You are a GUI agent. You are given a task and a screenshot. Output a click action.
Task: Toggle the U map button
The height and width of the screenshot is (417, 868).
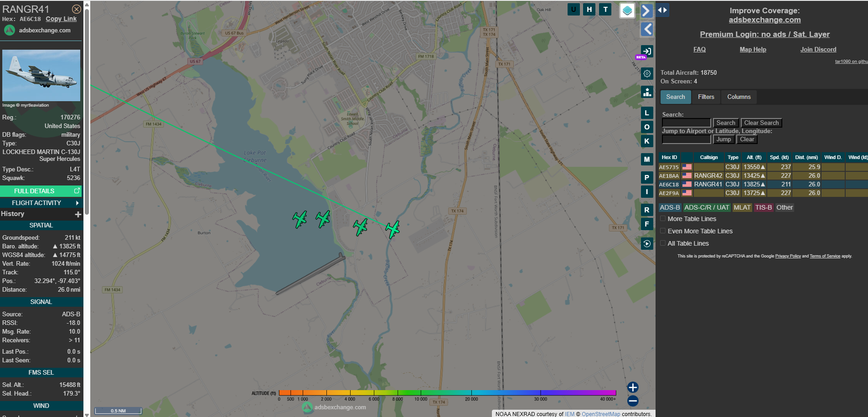click(573, 9)
